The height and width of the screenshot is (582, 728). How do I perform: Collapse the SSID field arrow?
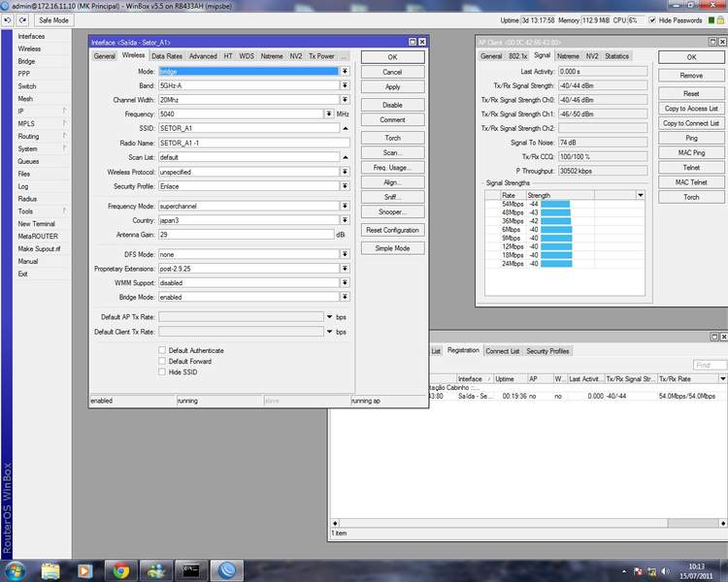click(346, 129)
